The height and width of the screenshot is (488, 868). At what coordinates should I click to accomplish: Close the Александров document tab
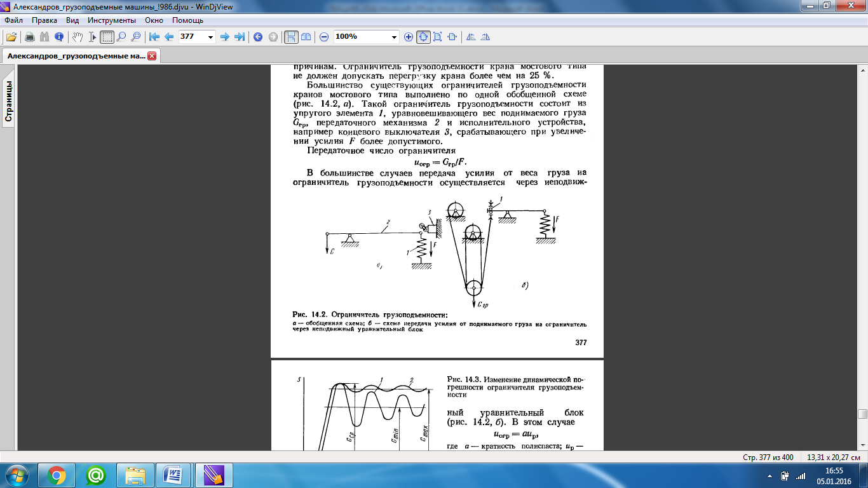[x=152, y=56]
